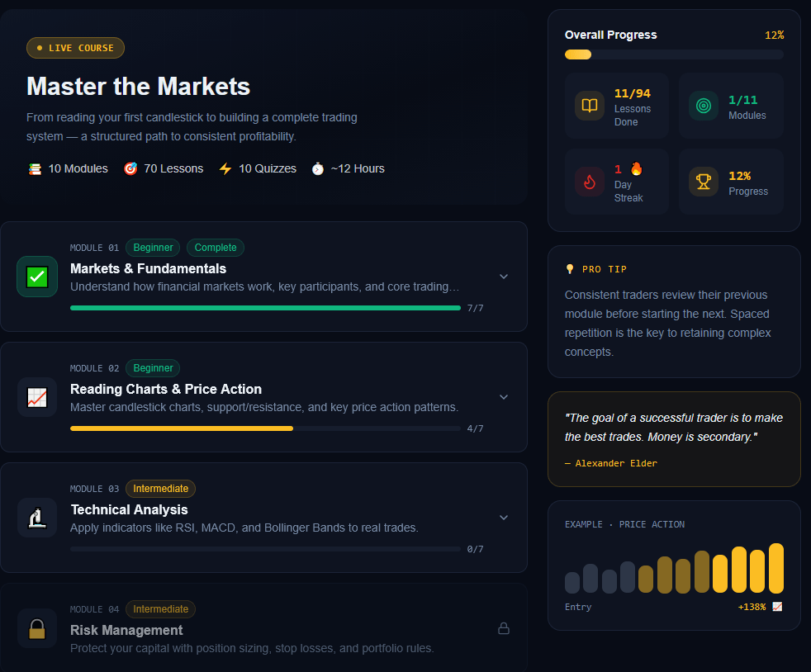The width and height of the screenshot is (811, 672).
Task: Click the Live Course badge
Action: pos(75,48)
